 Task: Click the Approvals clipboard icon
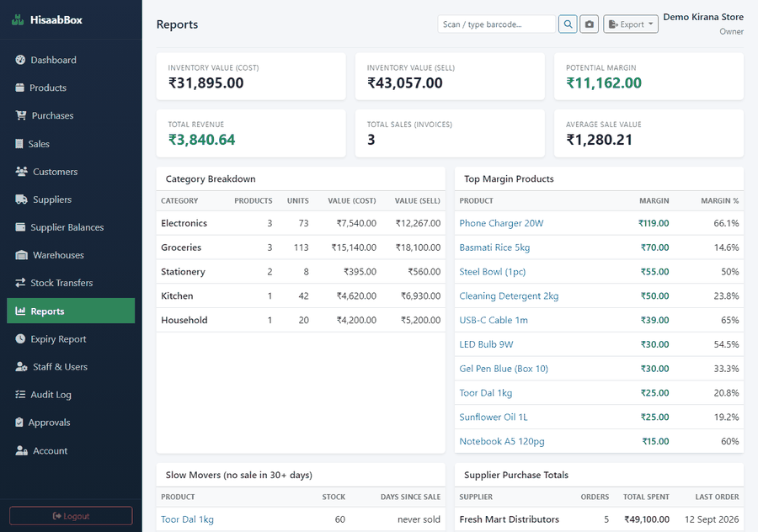point(19,423)
